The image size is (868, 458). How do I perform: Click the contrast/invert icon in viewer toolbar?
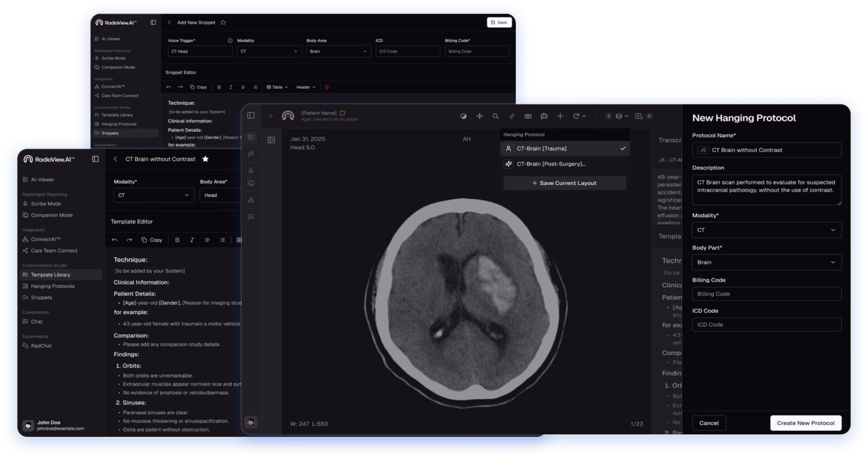pyautogui.click(x=464, y=116)
